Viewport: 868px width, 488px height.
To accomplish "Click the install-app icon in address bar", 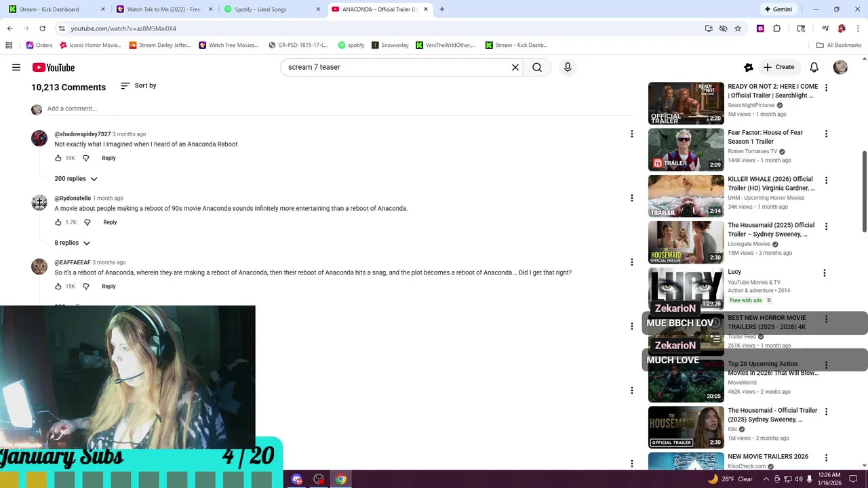I will coord(709,28).
